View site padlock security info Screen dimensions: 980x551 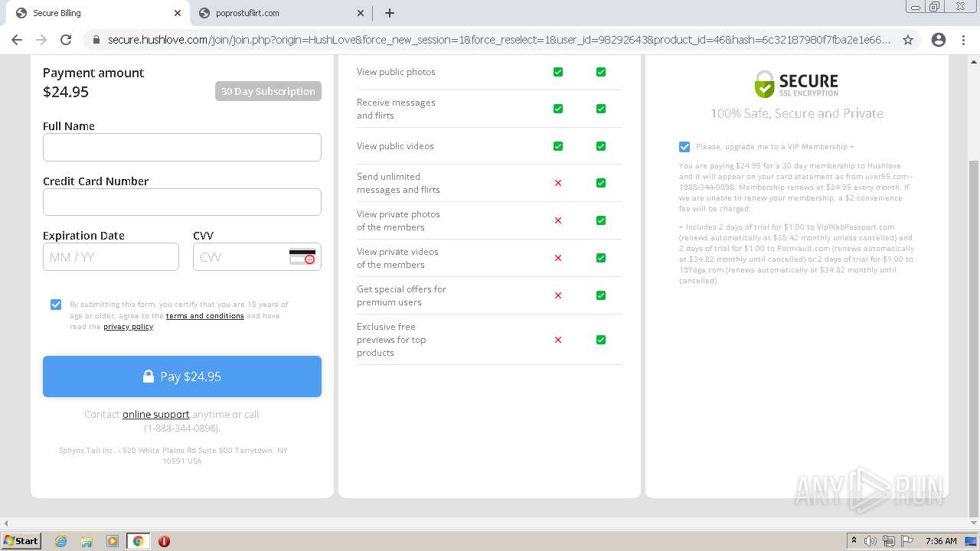pyautogui.click(x=96, y=40)
